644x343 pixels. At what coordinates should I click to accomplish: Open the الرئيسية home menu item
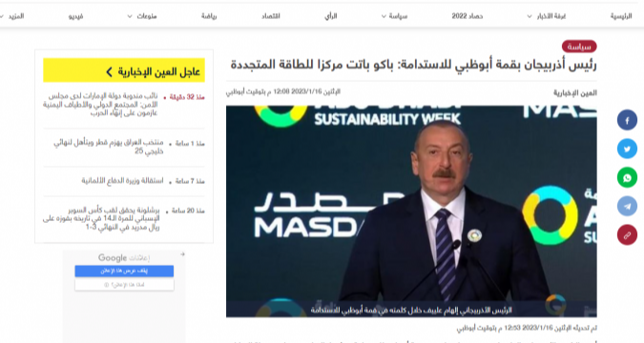tap(620, 16)
